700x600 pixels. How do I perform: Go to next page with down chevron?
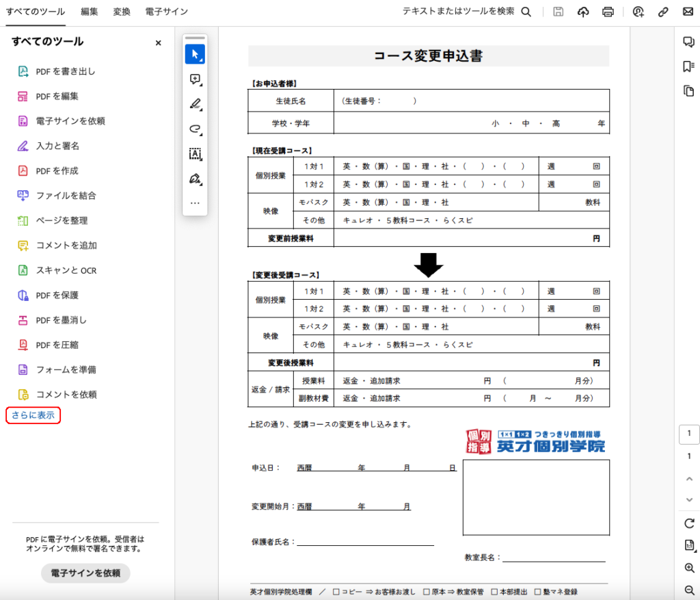[x=688, y=497]
